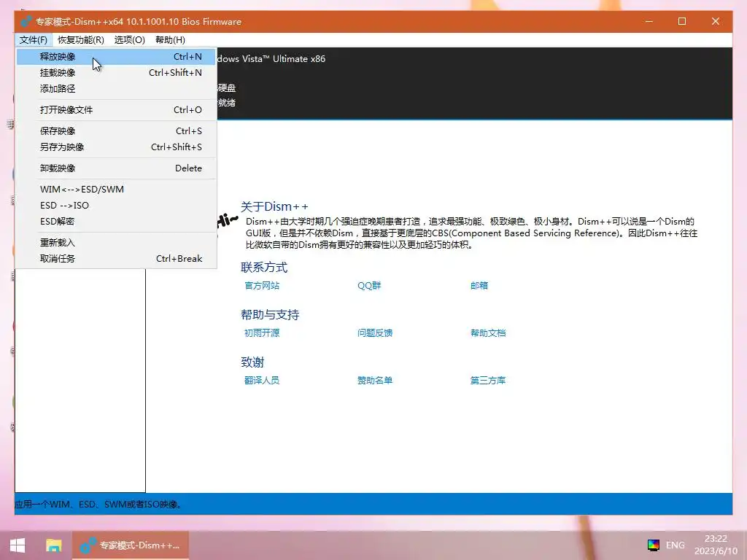The image size is (747, 560).
Task: Minimize the Dism++ window
Action: (649, 21)
